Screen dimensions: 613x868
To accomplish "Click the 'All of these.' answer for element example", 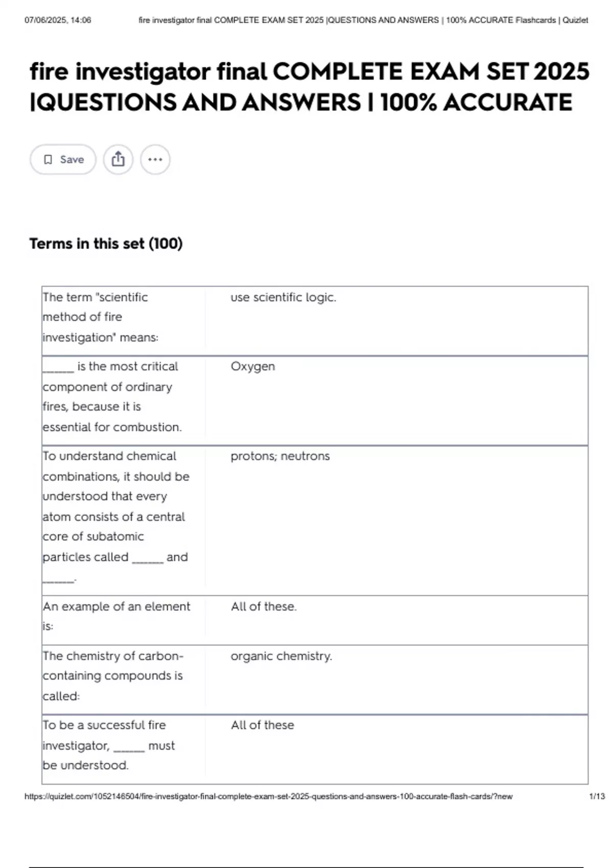I will [264, 607].
